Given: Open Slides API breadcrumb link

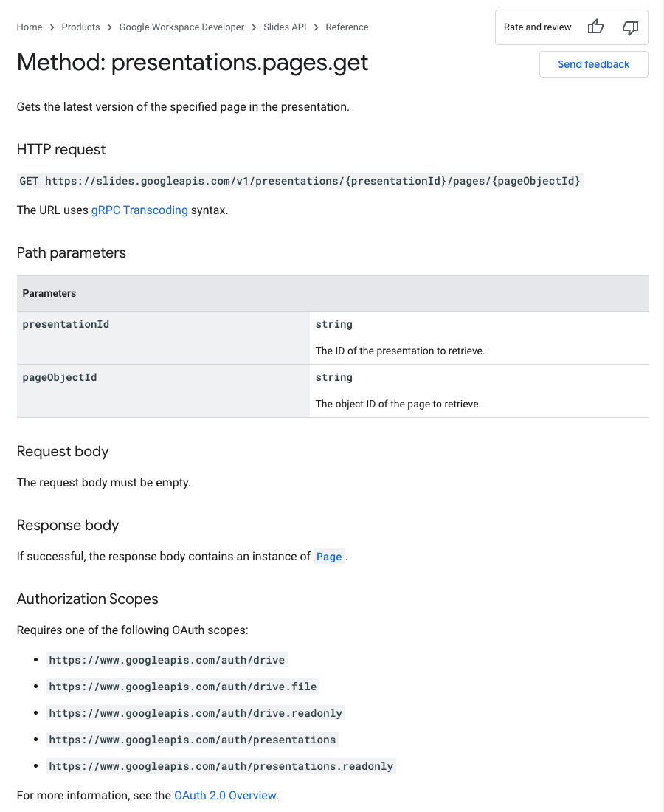Looking at the screenshot, I should pyautogui.click(x=285, y=27).
